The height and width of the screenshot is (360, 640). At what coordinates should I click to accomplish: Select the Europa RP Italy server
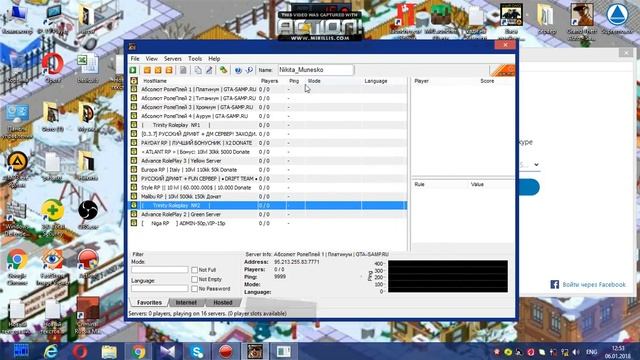coord(268,170)
